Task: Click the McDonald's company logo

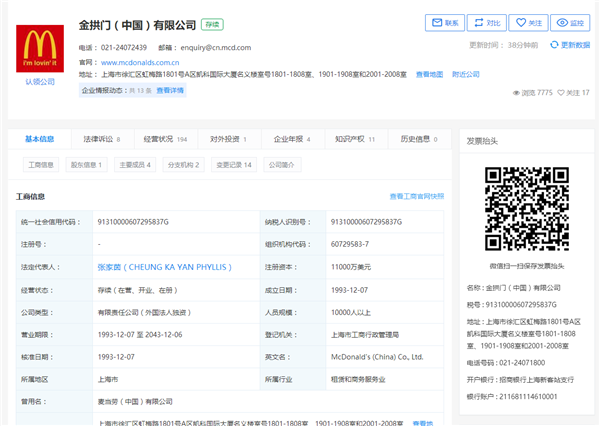Action: coord(40,49)
